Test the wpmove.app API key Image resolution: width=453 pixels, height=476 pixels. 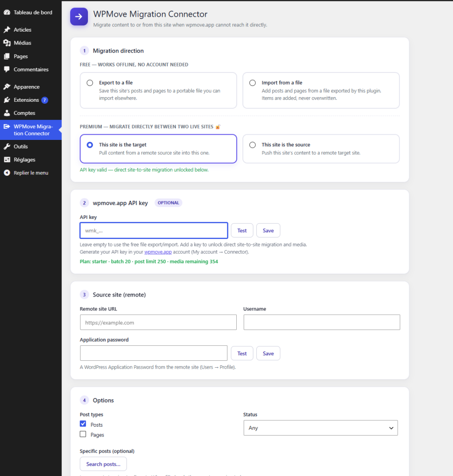point(242,231)
